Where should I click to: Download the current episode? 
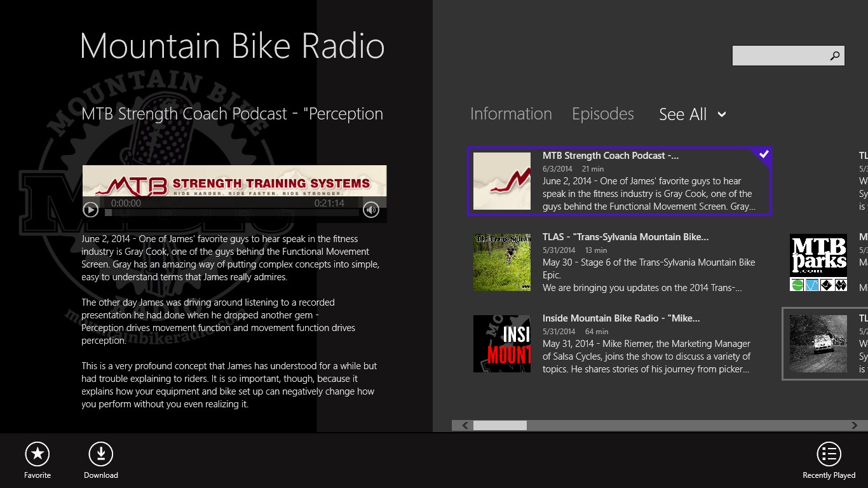click(100, 454)
